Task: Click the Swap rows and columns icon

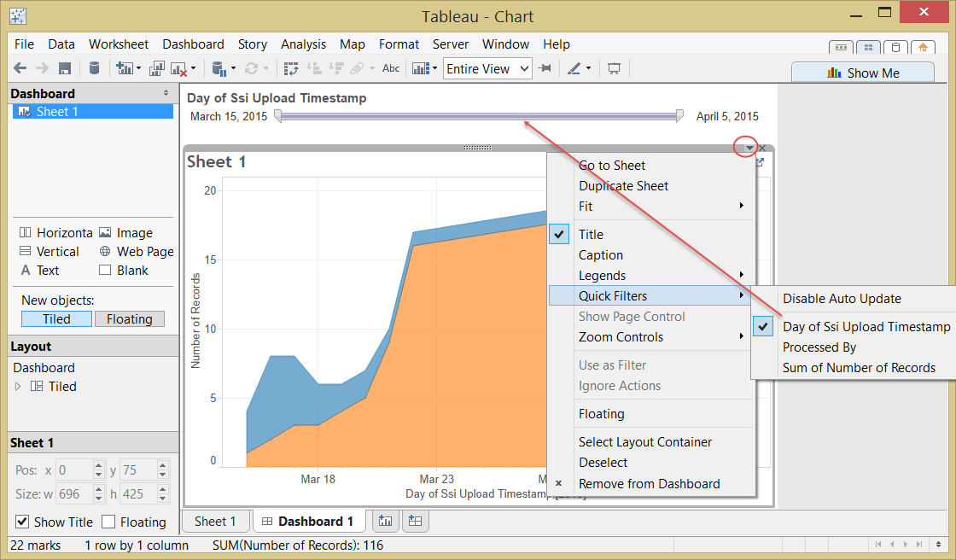Action: pyautogui.click(x=291, y=68)
